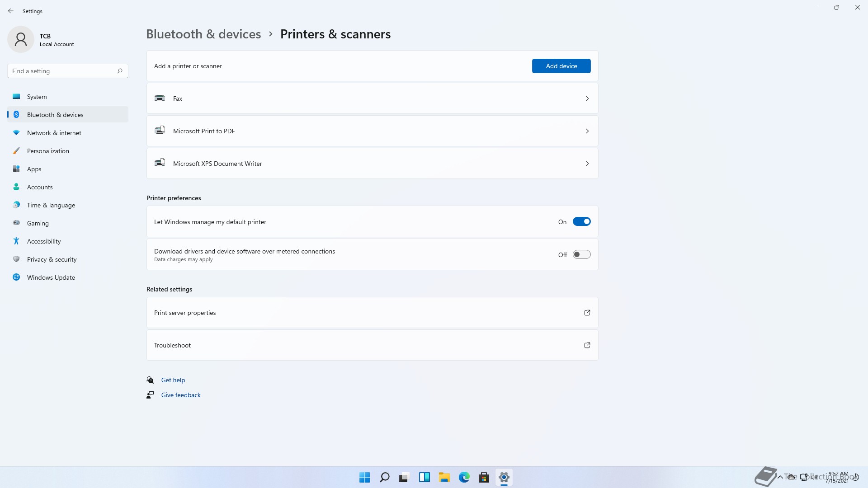
Task: Open the 9:52 AM clock and date
Action: (x=838, y=477)
